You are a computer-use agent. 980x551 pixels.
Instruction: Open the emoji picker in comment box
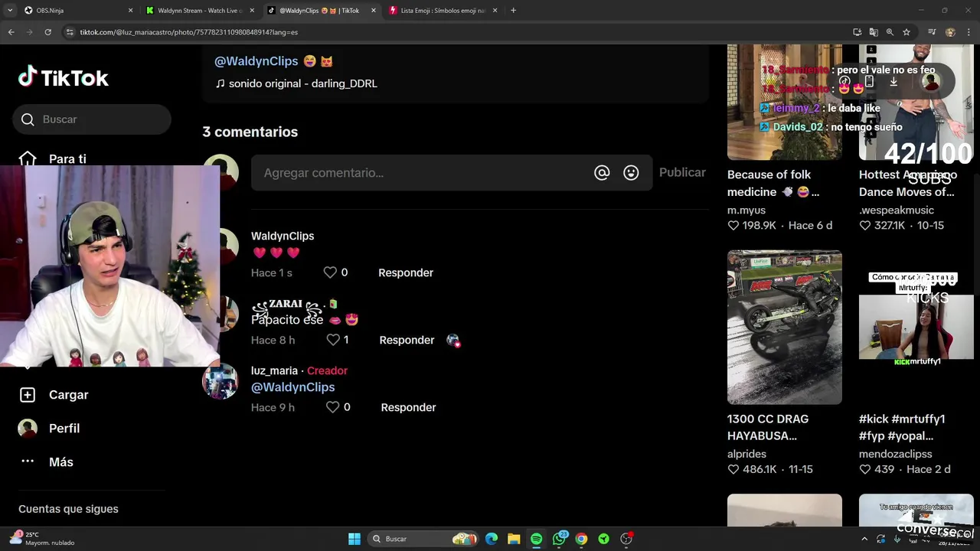pos(631,173)
